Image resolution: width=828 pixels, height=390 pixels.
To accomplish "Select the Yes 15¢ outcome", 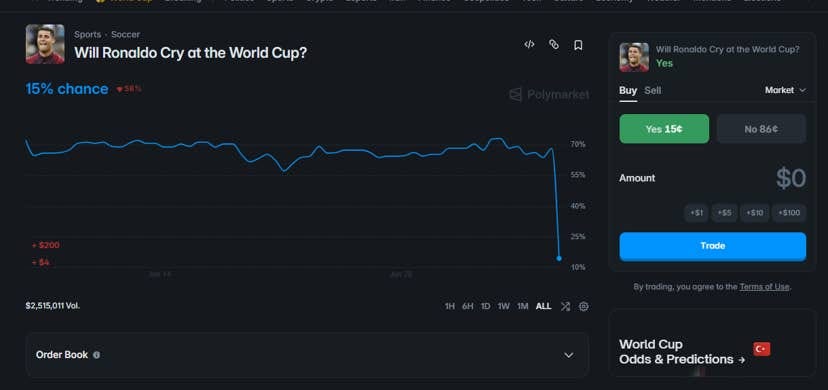I will tap(664, 129).
